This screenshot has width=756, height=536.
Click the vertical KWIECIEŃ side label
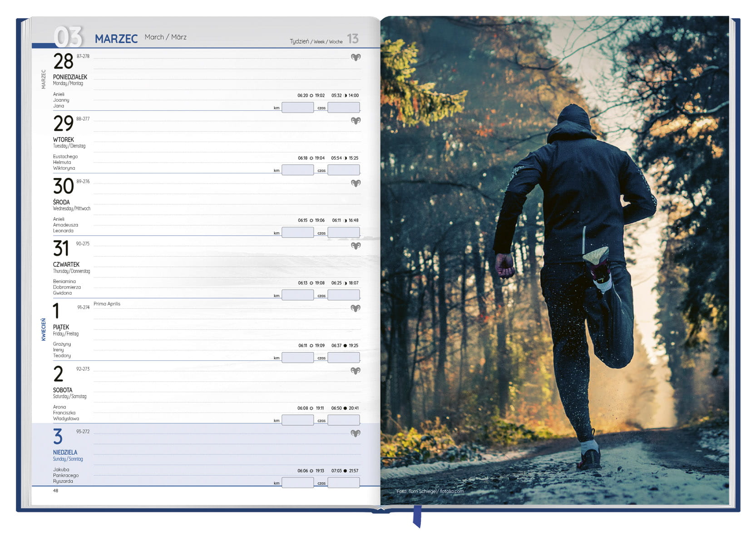click(x=44, y=329)
